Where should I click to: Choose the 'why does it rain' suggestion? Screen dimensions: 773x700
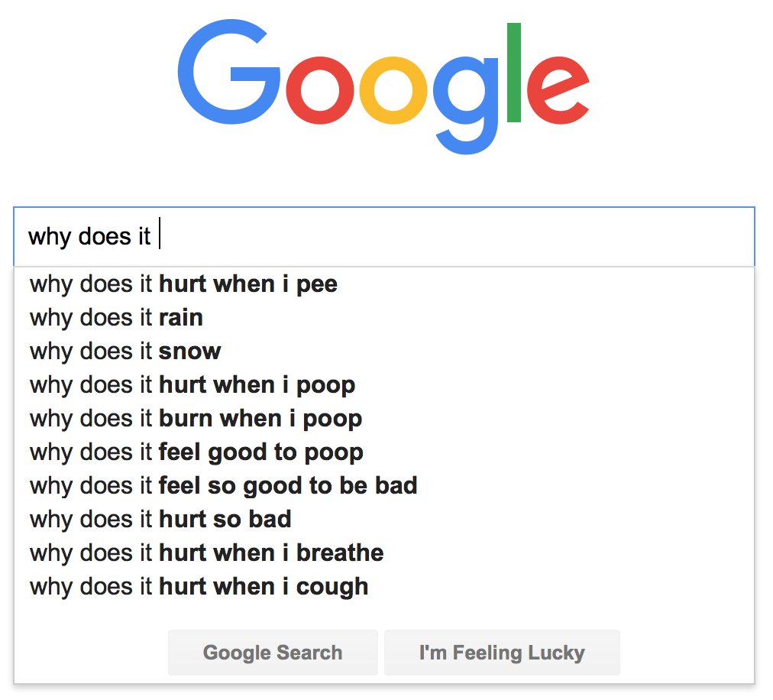[116, 318]
